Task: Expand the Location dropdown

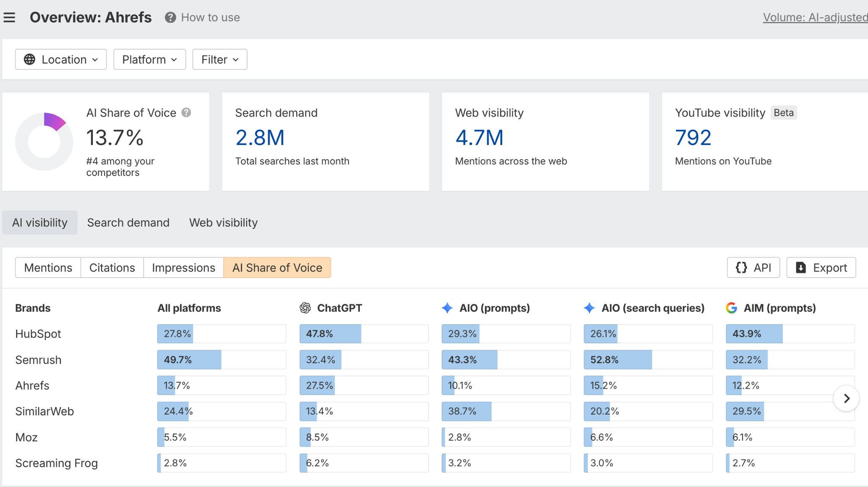Action: 61,59
